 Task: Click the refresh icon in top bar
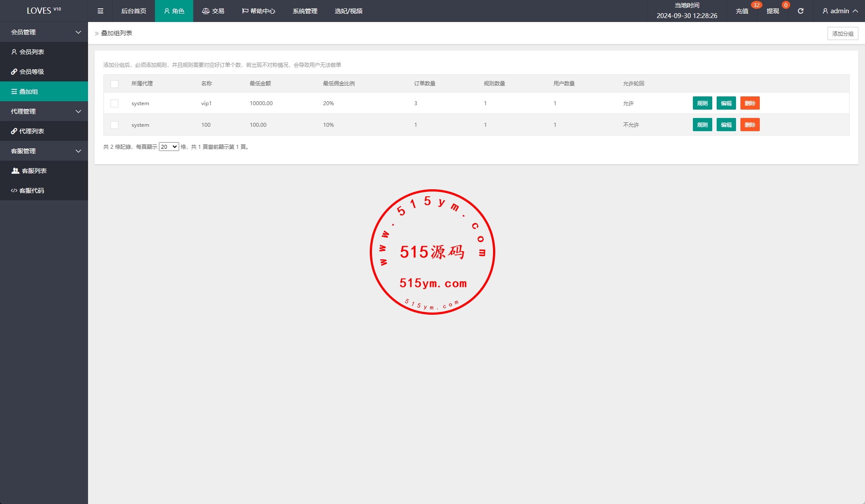801,11
